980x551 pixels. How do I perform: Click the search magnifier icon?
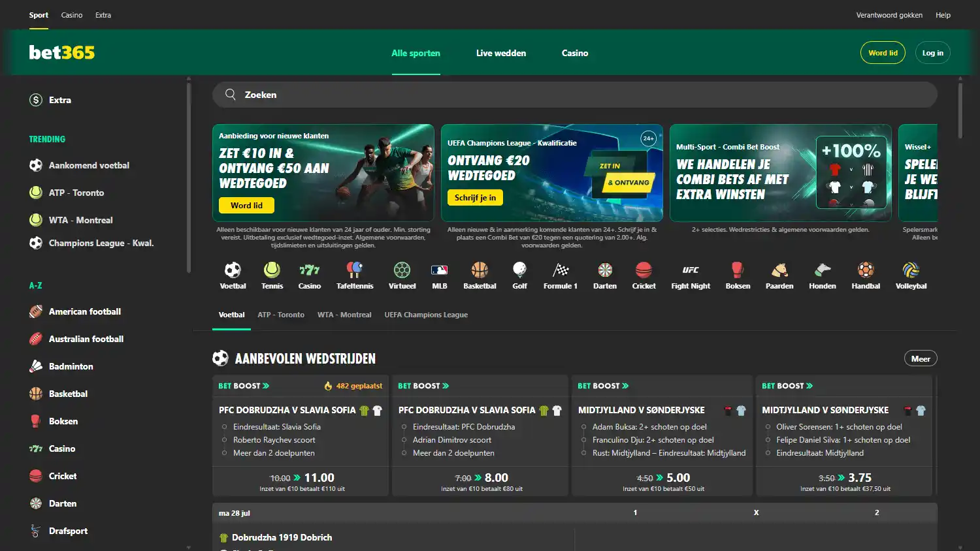click(231, 95)
